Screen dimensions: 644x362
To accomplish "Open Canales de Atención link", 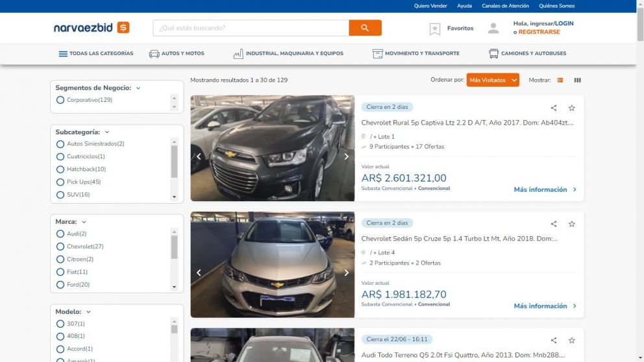I will click(505, 6).
